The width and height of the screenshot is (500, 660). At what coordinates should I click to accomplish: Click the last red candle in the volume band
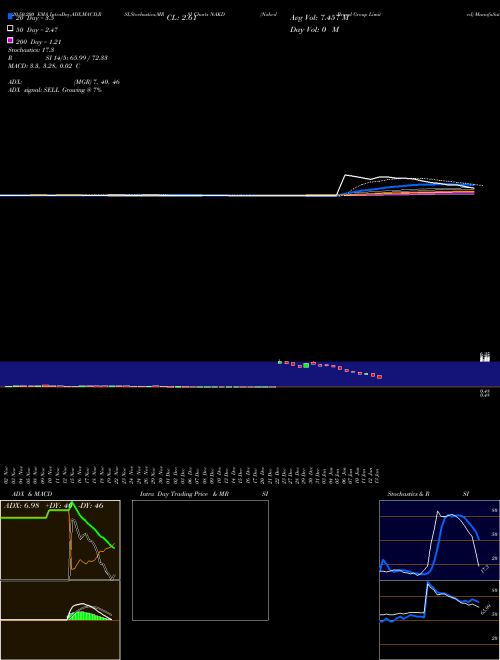tap(379, 377)
